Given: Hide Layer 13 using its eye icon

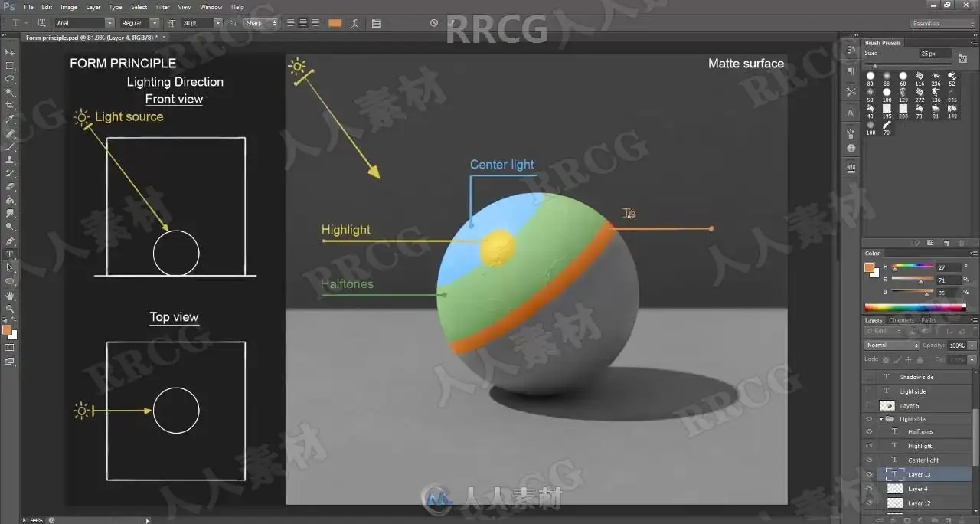Looking at the screenshot, I should [869, 475].
